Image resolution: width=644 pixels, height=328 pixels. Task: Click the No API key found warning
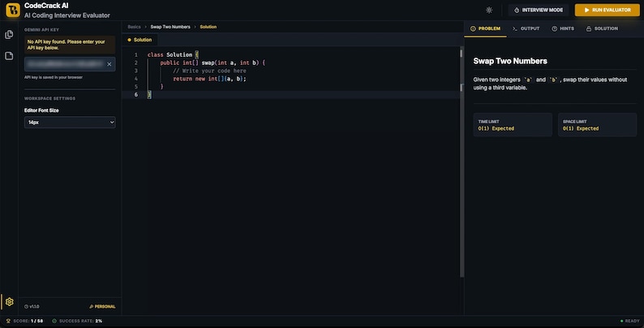click(70, 45)
